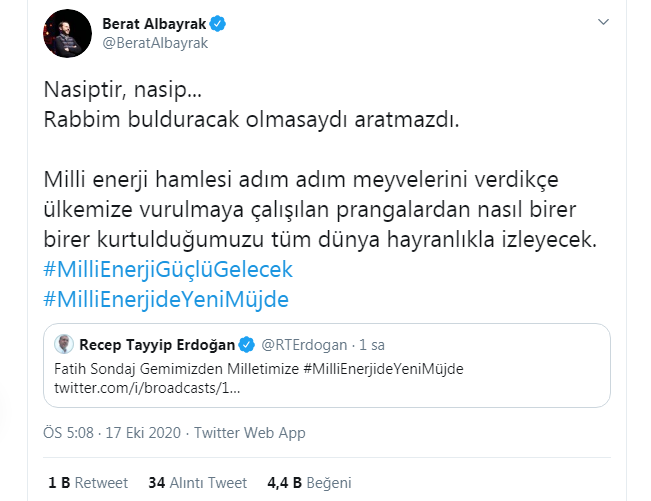The image size is (651, 501).
Task: Open Berat Albayrak's profile picture
Action: point(68,33)
